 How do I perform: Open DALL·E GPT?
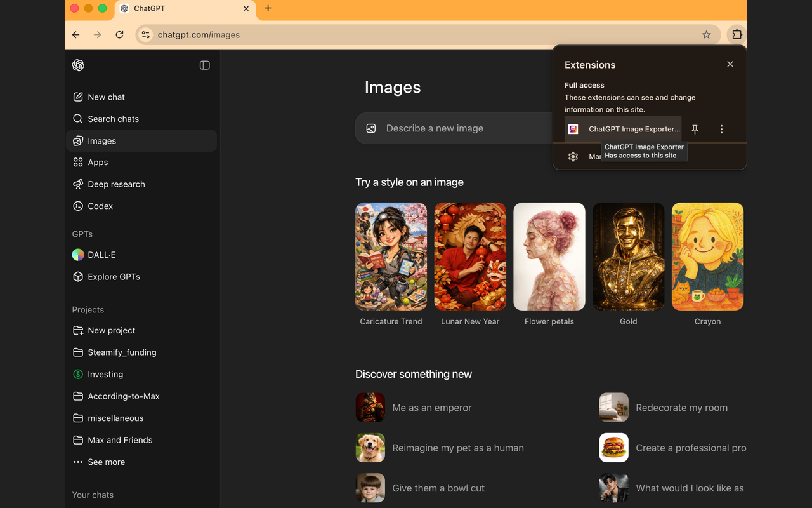pos(141,255)
